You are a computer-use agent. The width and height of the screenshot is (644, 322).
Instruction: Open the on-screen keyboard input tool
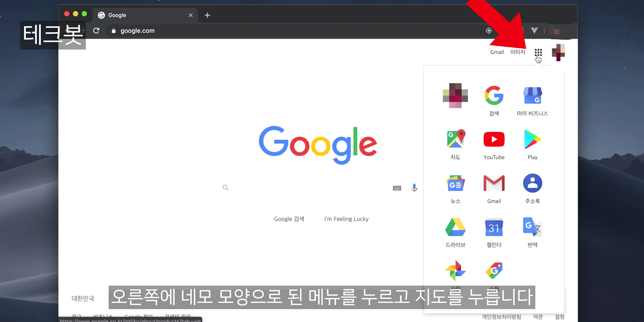[397, 188]
